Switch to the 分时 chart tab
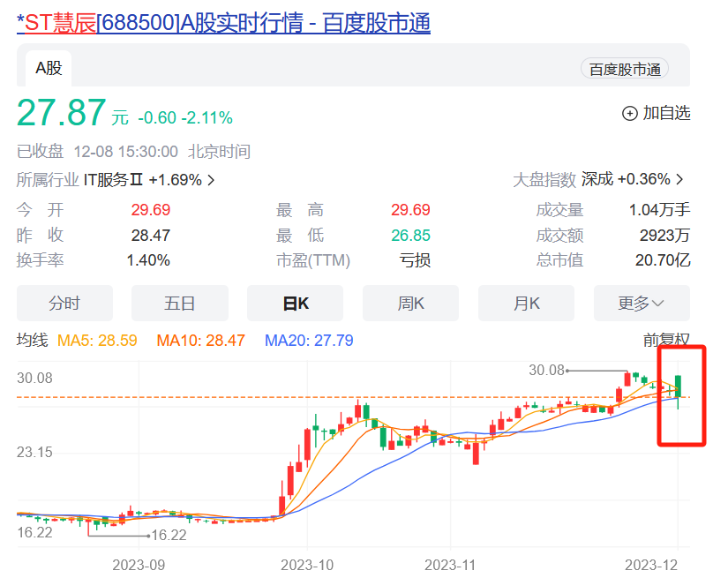This screenshot has height=578, width=728. (x=64, y=304)
